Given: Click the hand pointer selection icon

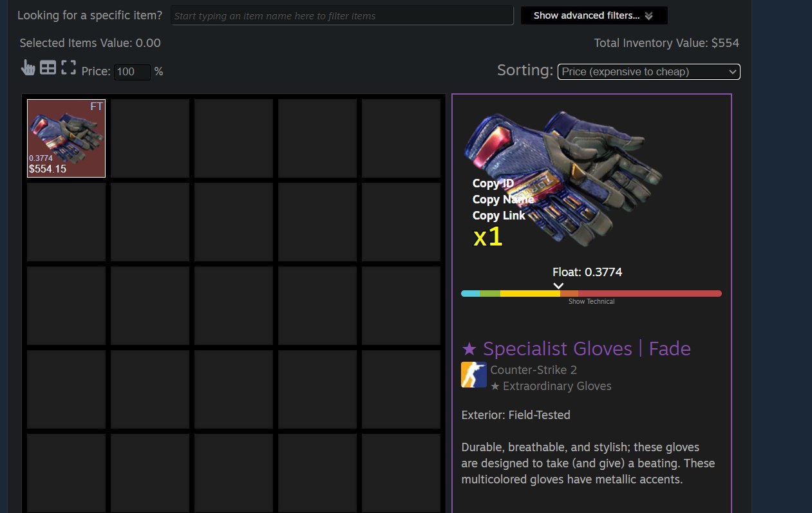Looking at the screenshot, I should [x=28, y=68].
